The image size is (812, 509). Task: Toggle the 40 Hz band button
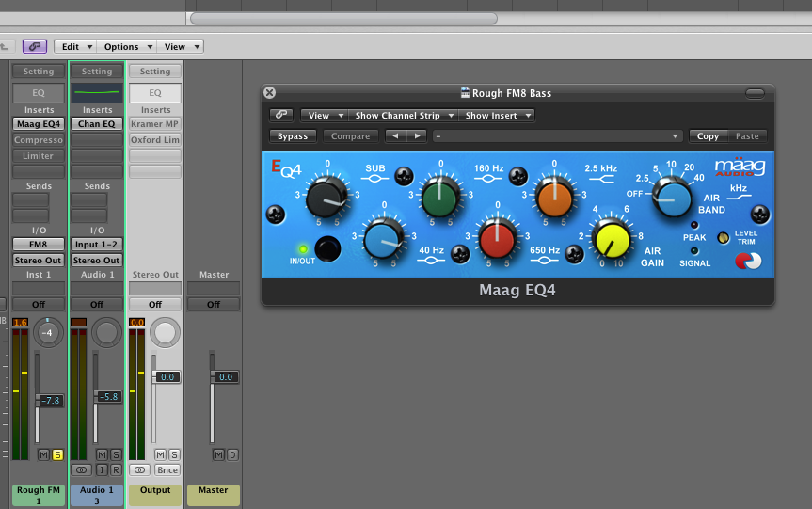pyautogui.click(x=460, y=254)
